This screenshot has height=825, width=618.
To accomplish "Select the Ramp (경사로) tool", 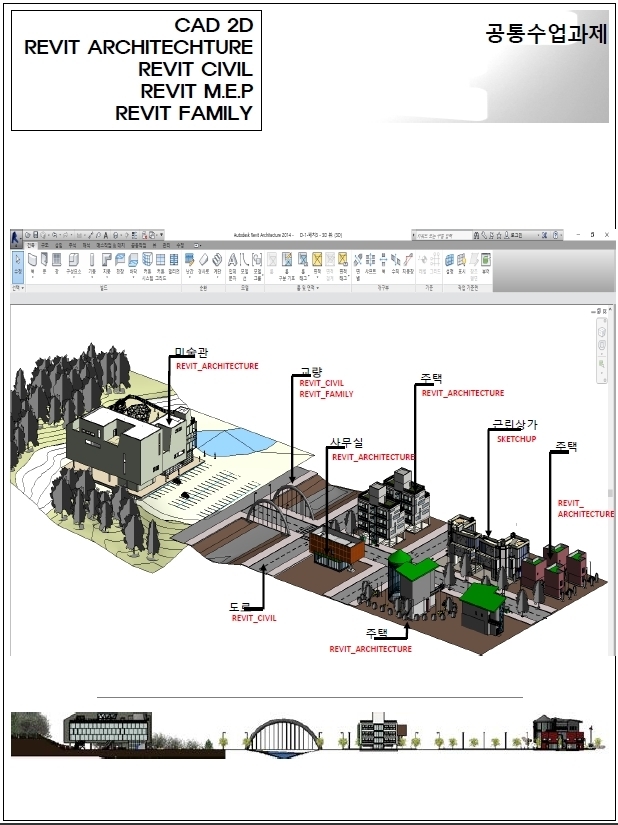I will (204, 264).
